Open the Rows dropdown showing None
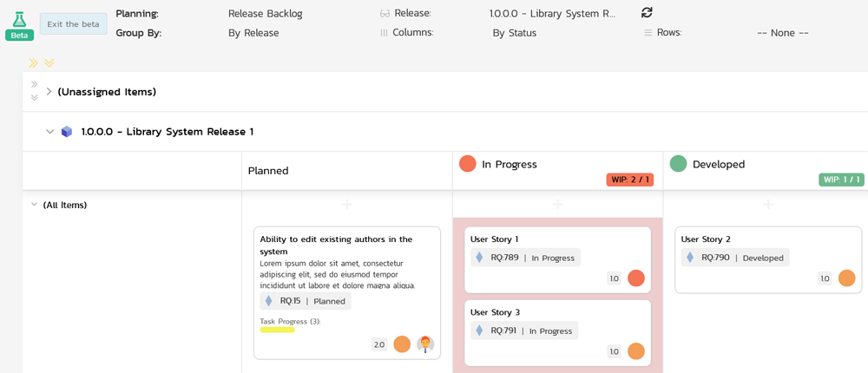This screenshot has height=373, width=868. pos(782,33)
